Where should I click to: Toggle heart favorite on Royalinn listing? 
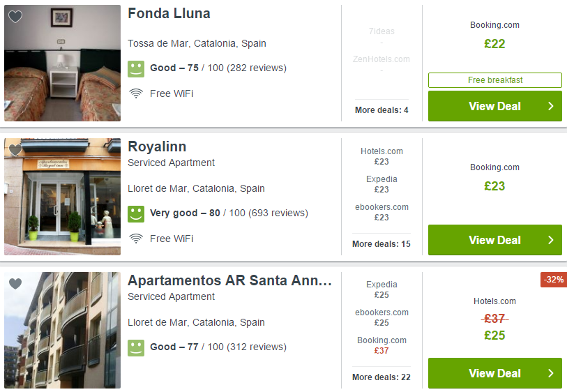coord(15,150)
